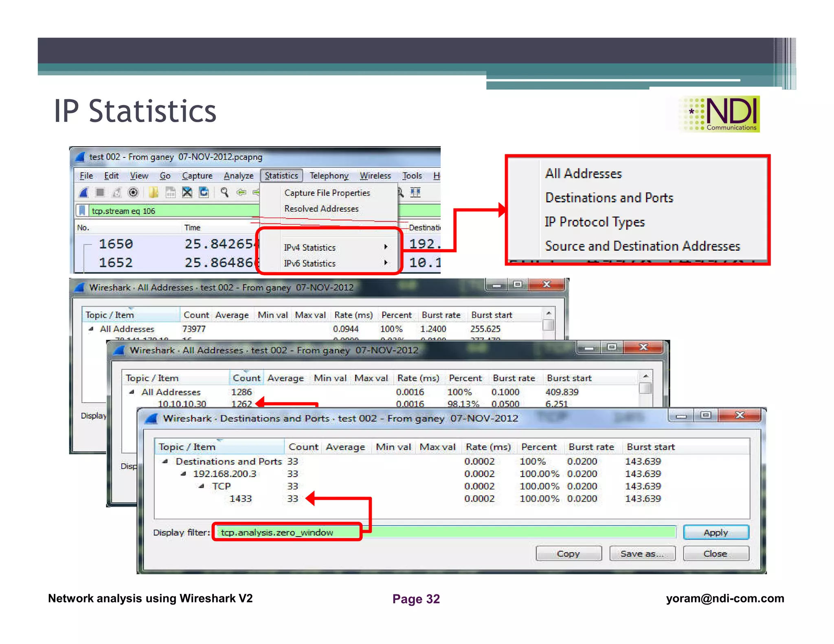Click the reload capture file icon
Image resolution: width=834 pixels, height=644 pixels.
pos(204,192)
